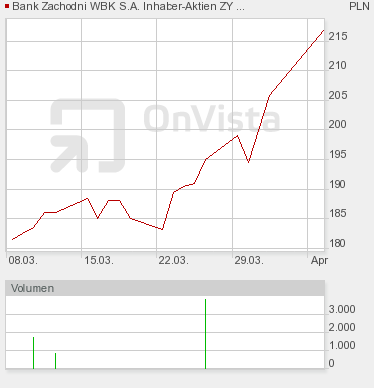The width and height of the screenshot is (374, 388).
Task: Click the chart title 'Bank Zachodni WBK S.A. Inhaber-Aktien ZY ...'
Action: 128,6
